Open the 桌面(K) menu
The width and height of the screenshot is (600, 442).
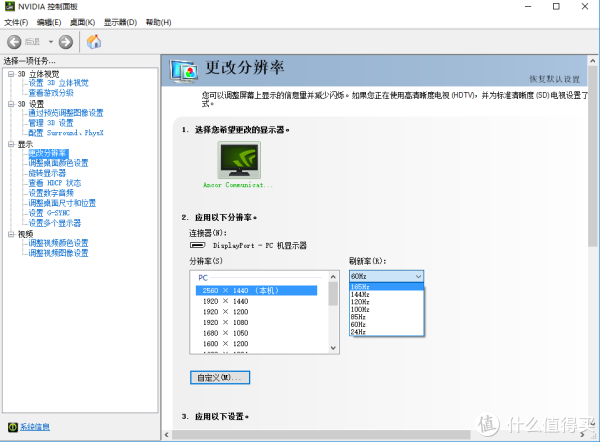[x=82, y=22]
